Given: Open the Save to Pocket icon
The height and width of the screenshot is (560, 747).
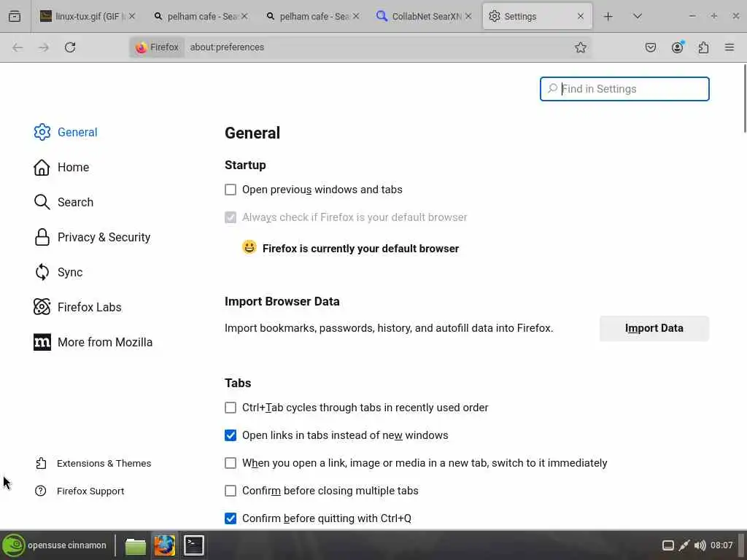Looking at the screenshot, I should point(651,47).
